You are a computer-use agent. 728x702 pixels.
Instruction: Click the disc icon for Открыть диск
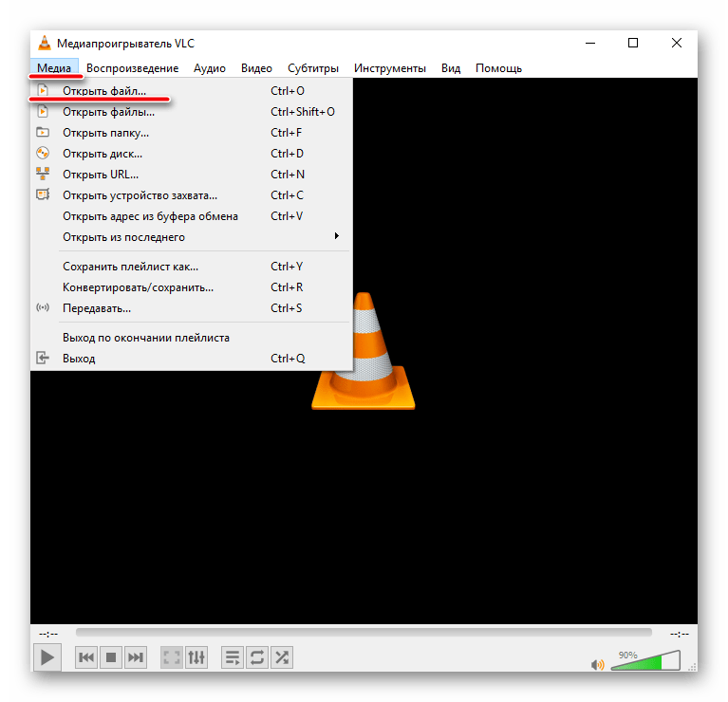[43, 153]
